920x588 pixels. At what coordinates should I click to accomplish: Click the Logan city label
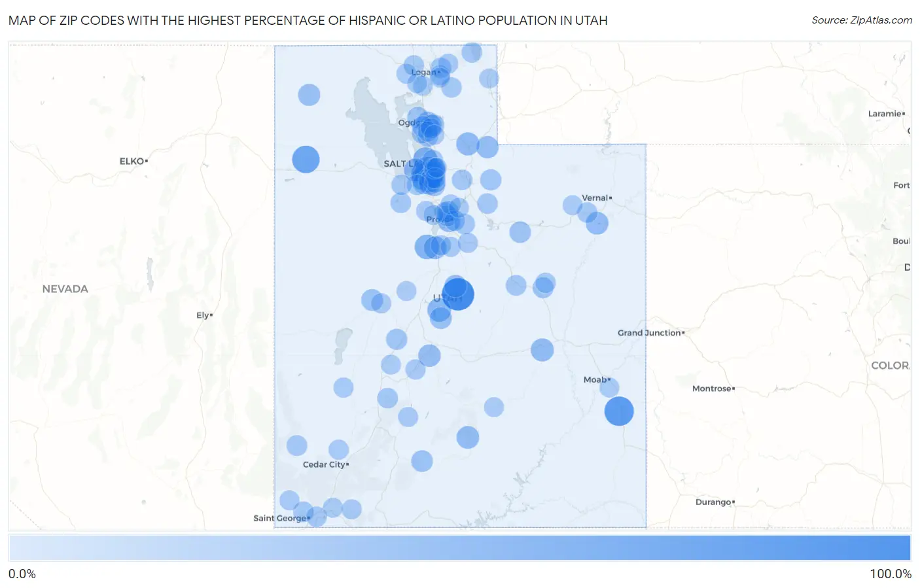click(x=425, y=72)
